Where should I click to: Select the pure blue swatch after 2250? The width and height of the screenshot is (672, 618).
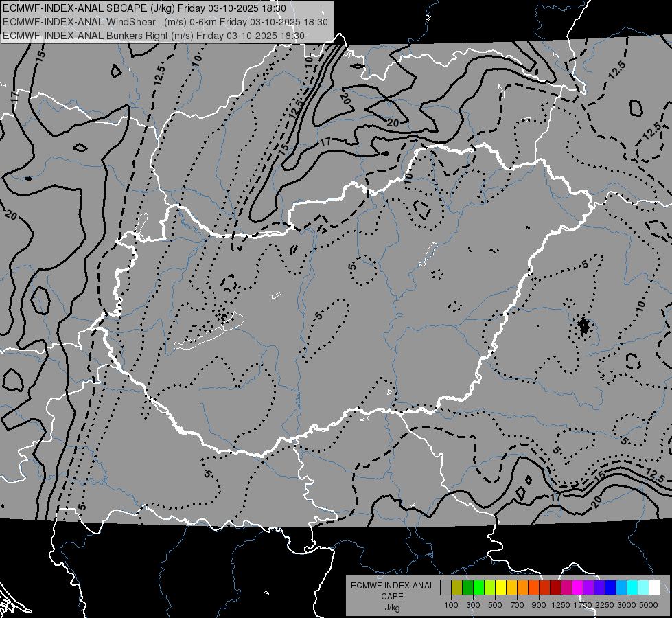(x=611, y=588)
